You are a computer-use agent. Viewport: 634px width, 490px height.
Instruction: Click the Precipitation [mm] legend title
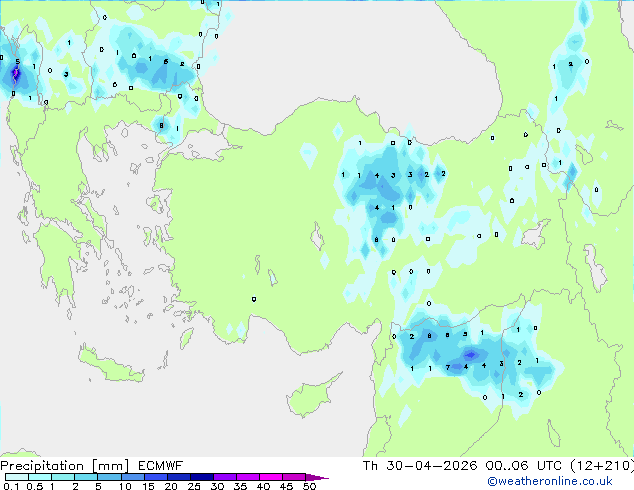56,465
